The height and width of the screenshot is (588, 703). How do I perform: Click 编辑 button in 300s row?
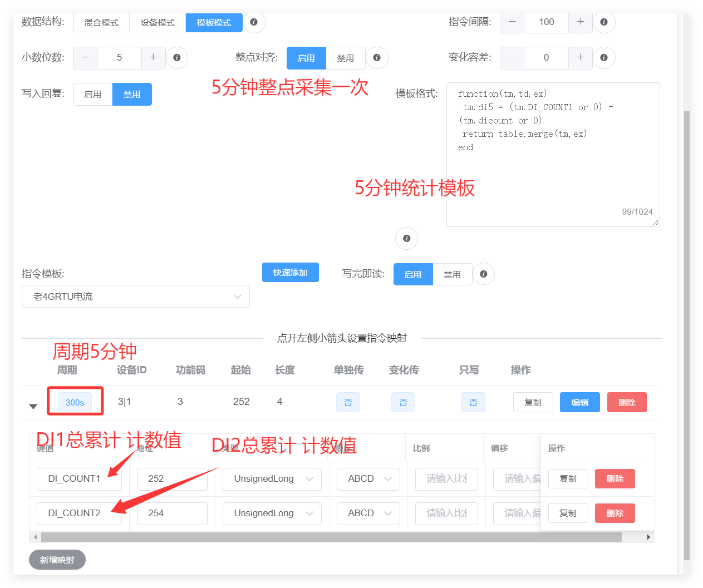point(580,402)
